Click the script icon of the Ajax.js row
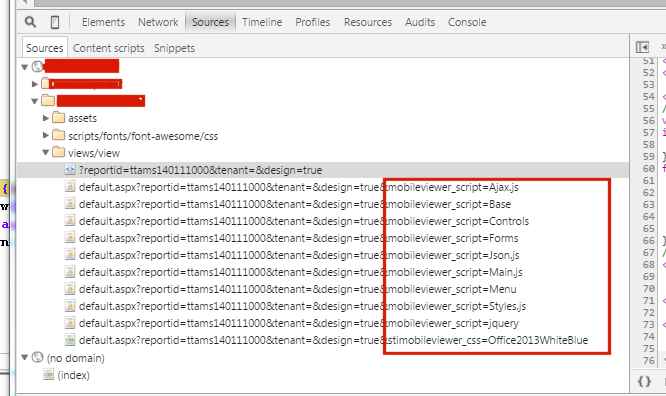The height and width of the screenshot is (396, 666). point(70,187)
